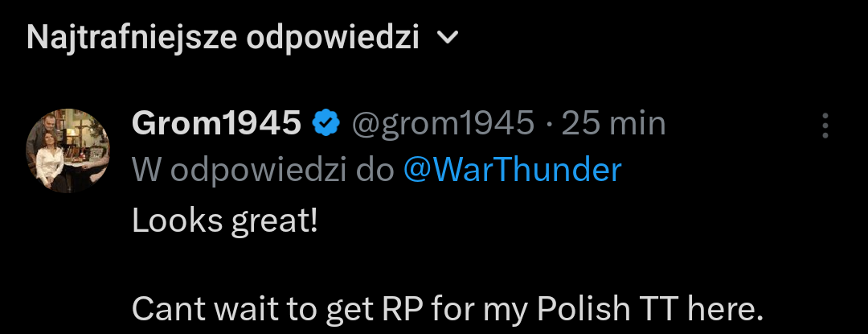The height and width of the screenshot is (334, 868).
Task: Click the blue verified badge
Action: tap(326, 124)
